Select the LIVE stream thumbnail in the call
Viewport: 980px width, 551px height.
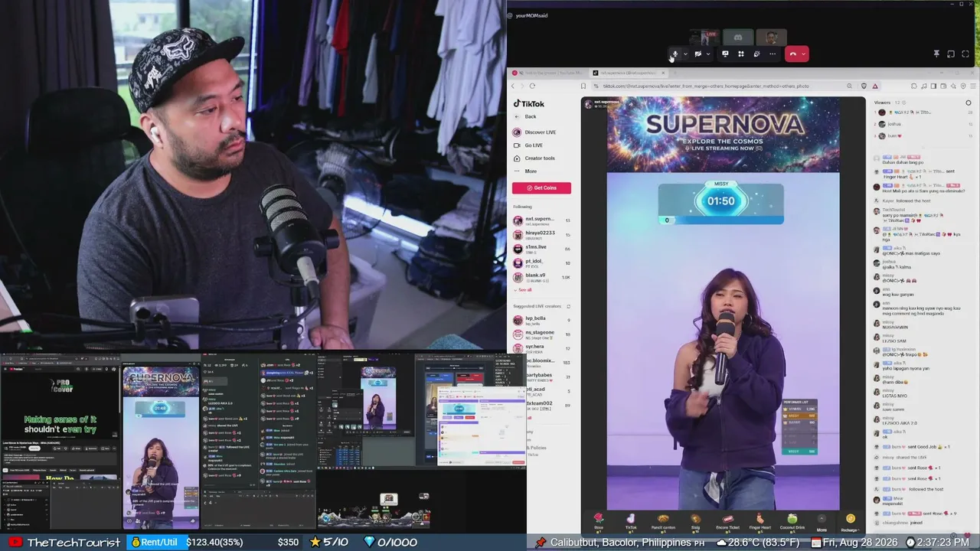click(x=704, y=37)
